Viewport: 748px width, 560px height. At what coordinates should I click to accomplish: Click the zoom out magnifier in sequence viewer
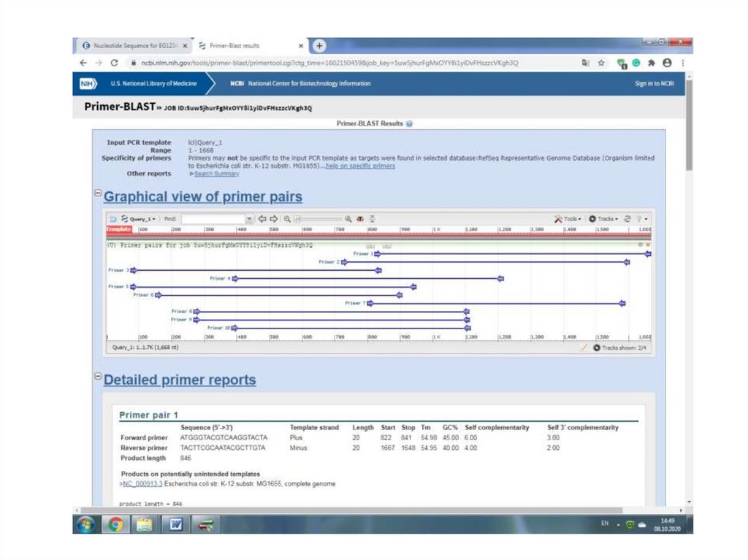coord(288,218)
